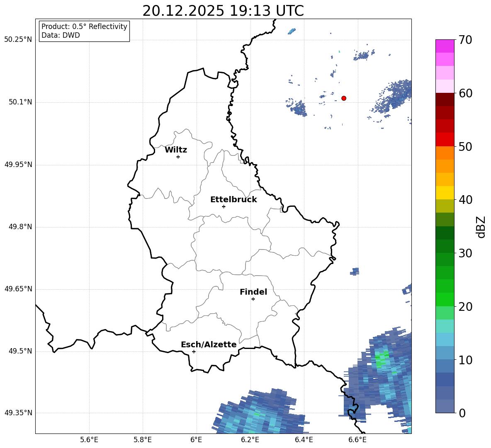Image resolution: width=491 pixels, height=448 pixels.
Task: Click the 0 colorbar tick label
Action: click(462, 413)
